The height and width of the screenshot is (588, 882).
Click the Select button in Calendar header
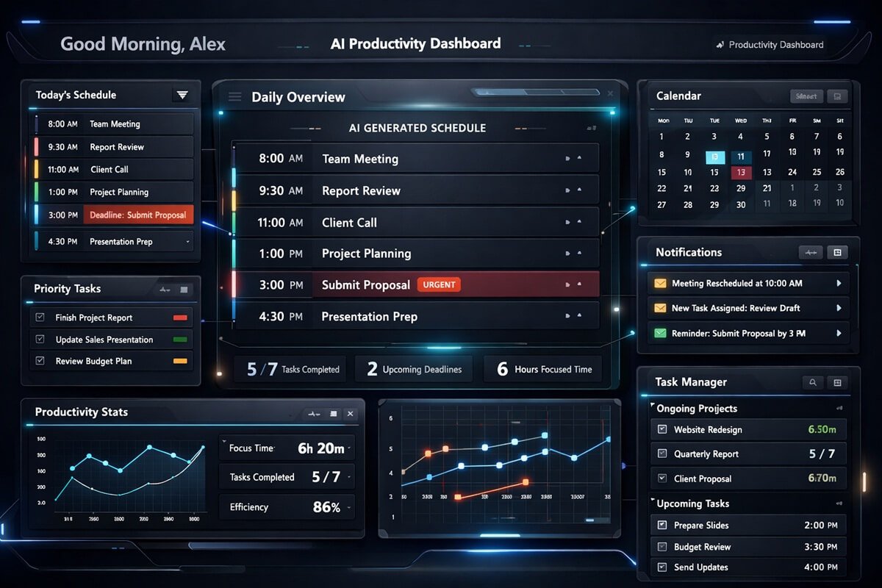[806, 96]
